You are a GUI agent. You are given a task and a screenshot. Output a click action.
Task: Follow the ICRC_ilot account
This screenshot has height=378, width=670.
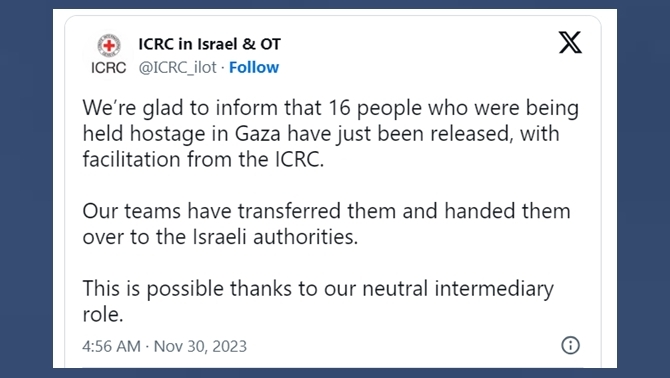254,67
